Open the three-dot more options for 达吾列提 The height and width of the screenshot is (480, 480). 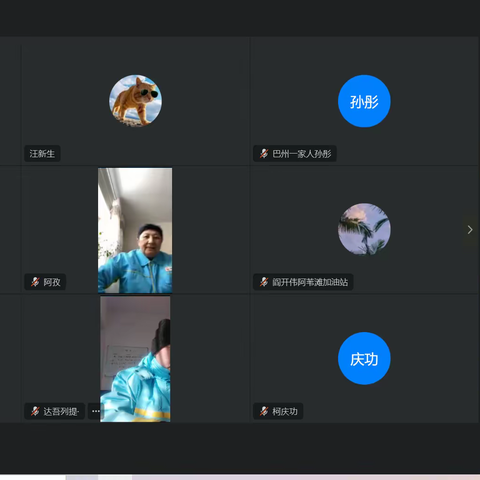[x=95, y=411]
